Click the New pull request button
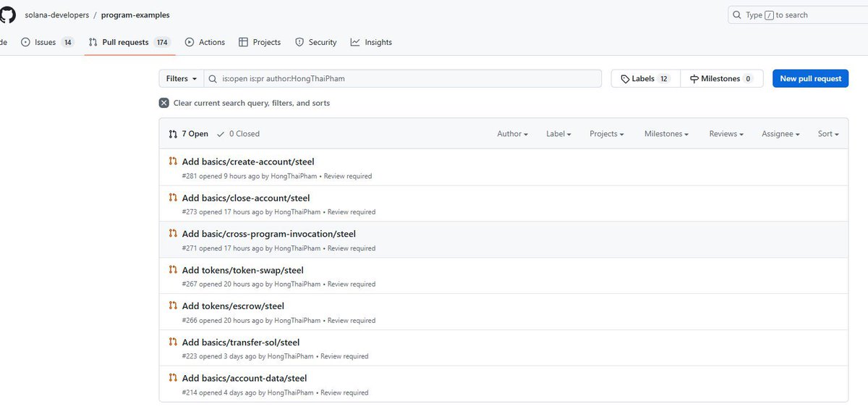Image resolution: width=868 pixels, height=412 pixels. (x=810, y=79)
